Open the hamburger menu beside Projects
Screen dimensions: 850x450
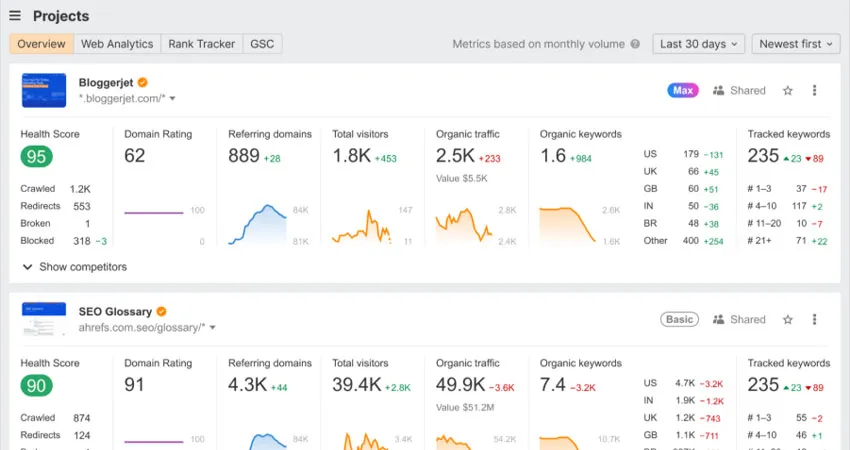15,16
